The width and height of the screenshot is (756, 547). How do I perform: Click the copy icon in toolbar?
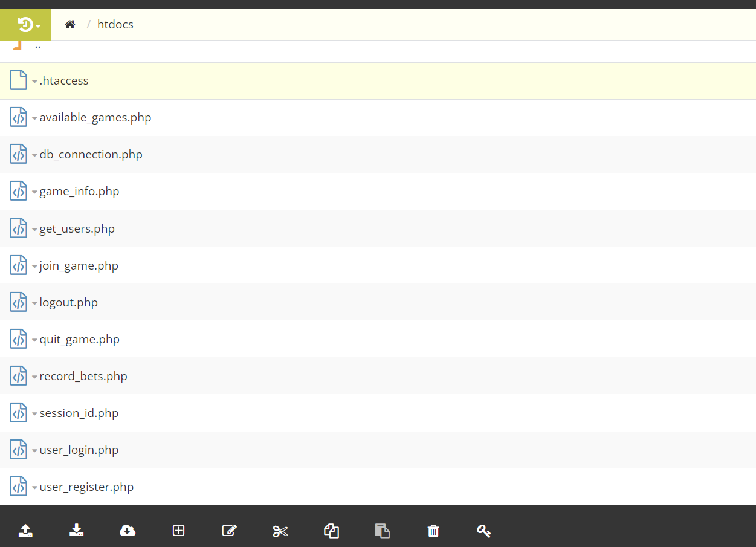(x=331, y=531)
